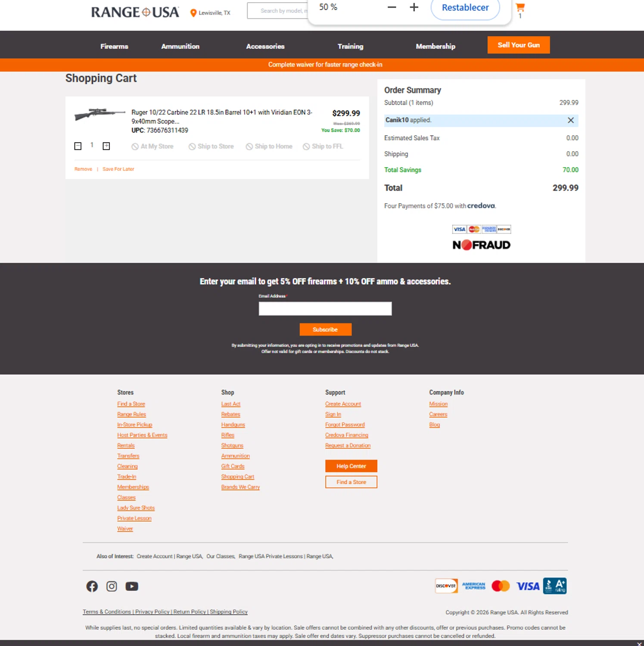Click the Subscribe button

pos(325,329)
